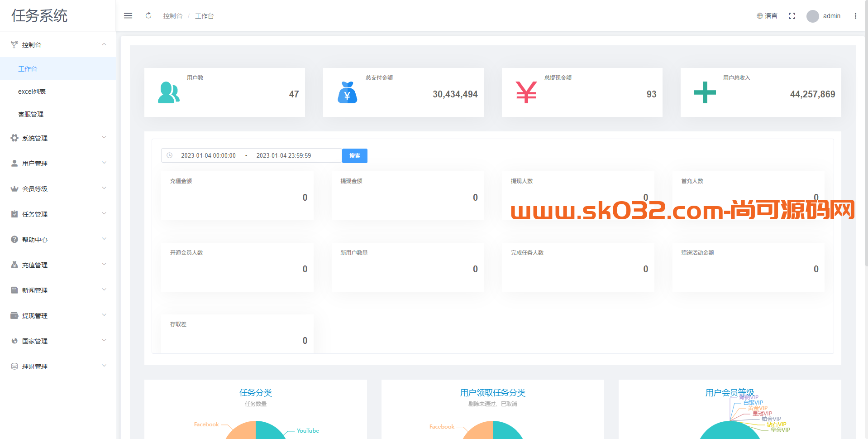This screenshot has height=439, width=868.
Task: Click the clock icon in the date range field
Action: [x=170, y=155]
